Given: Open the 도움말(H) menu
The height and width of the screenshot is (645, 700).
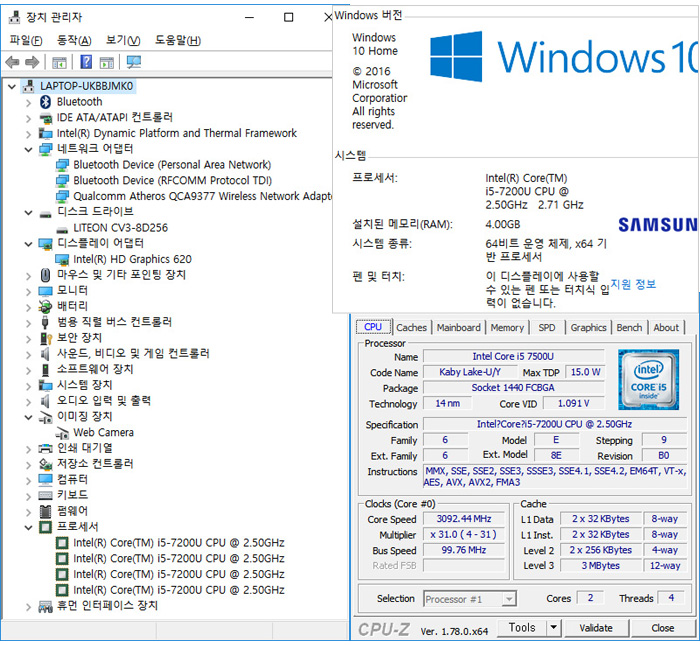Looking at the screenshot, I should pos(178,41).
